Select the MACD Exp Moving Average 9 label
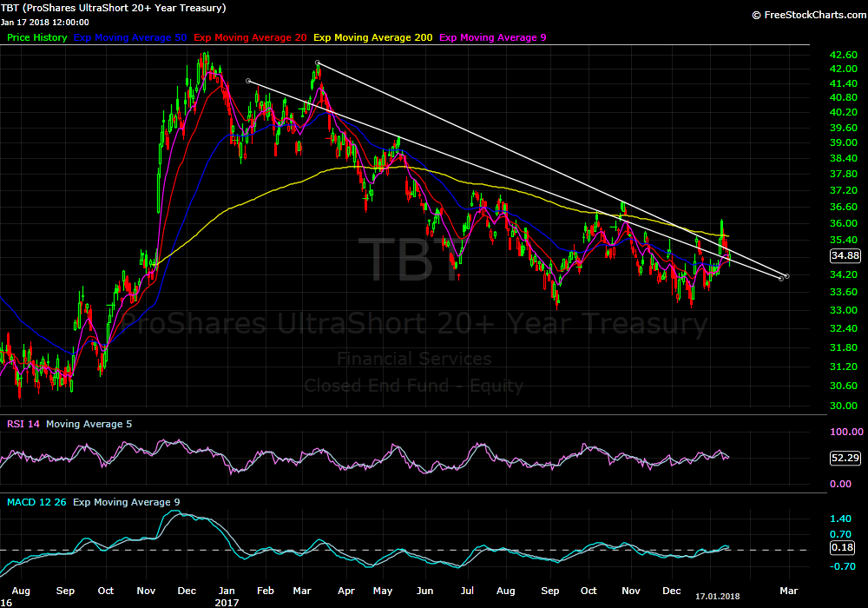The width and height of the screenshot is (868, 608). (x=126, y=502)
